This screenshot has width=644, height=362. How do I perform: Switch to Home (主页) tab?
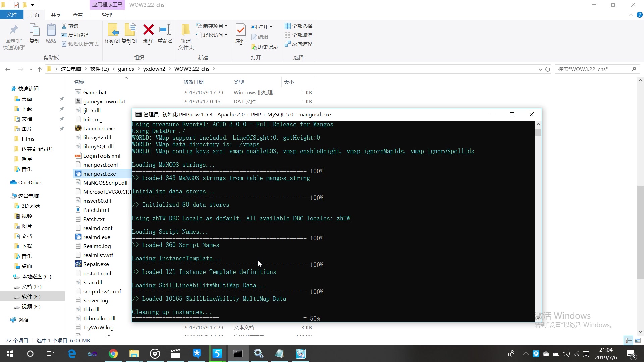(34, 15)
